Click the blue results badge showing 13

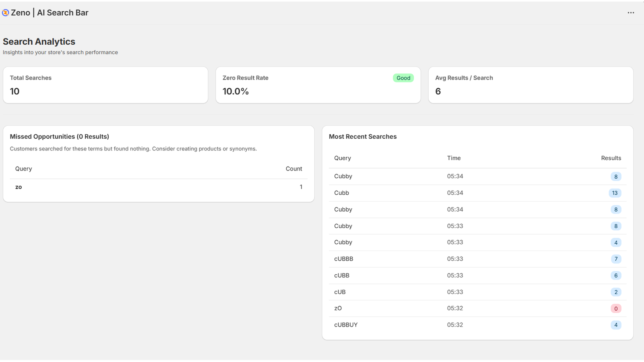[x=615, y=193]
